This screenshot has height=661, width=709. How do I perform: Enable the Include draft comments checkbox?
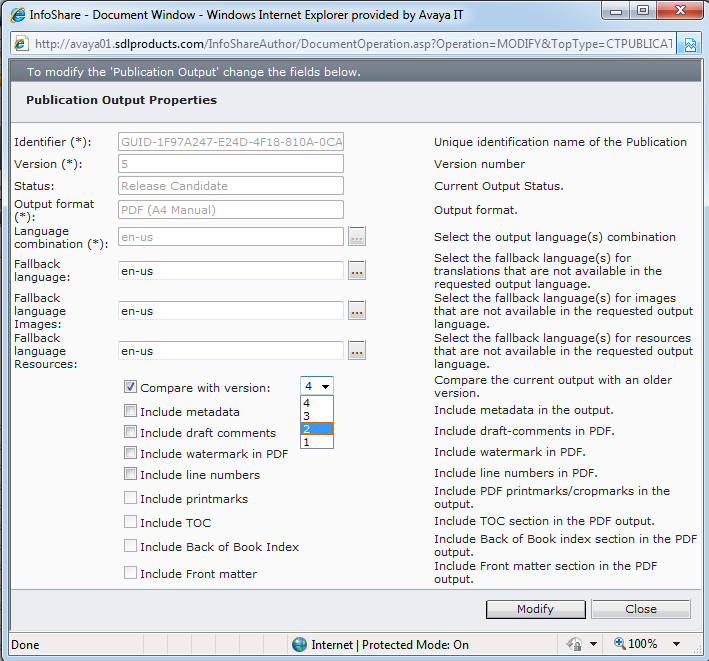pos(130,432)
